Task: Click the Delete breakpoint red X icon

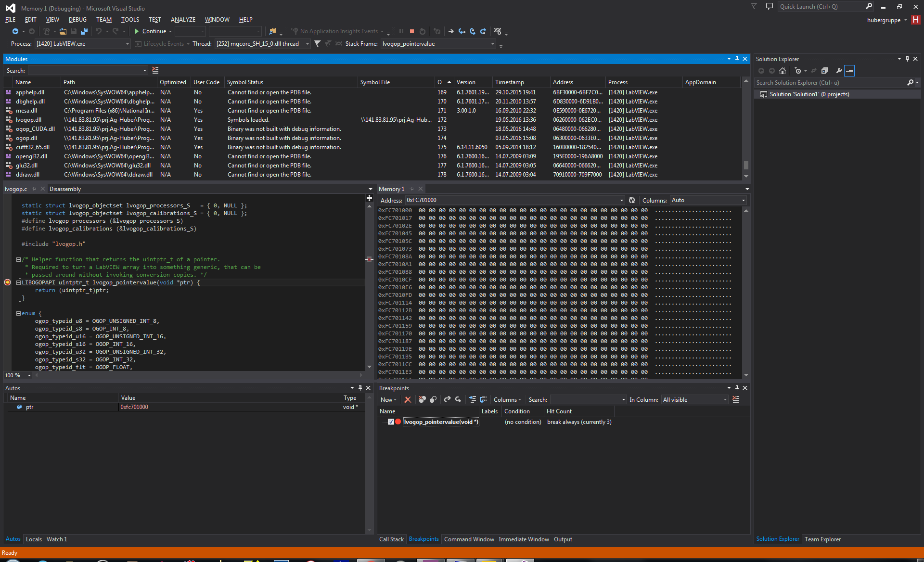Action: pyautogui.click(x=408, y=400)
